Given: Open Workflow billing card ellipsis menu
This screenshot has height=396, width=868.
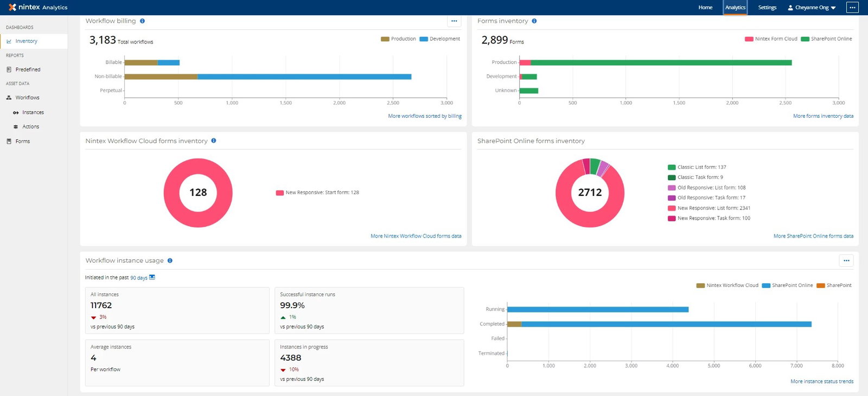Looking at the screenshot, I should pyautogui.click(x=454, y=21).
